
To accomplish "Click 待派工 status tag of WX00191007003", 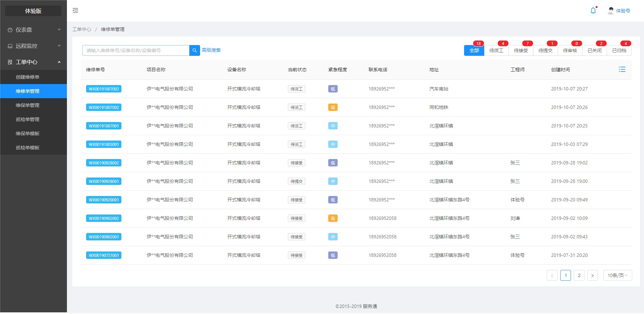I will tap(297, 89).
